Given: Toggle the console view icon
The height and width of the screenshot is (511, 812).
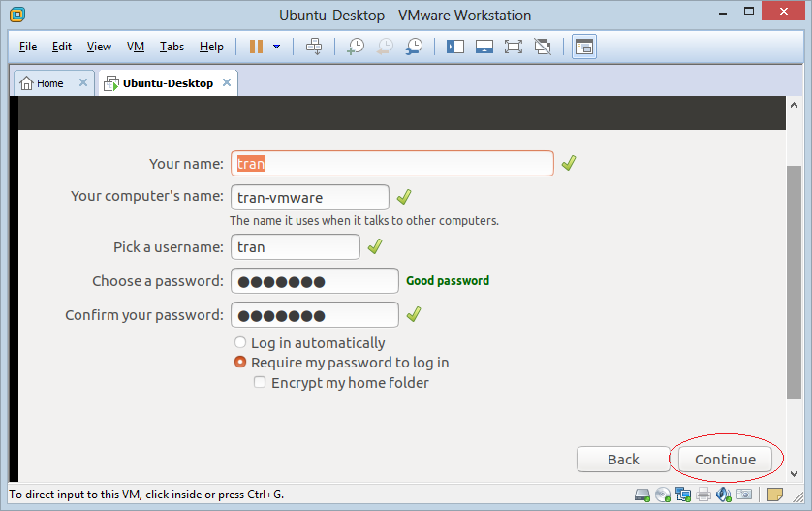Looking at the screenshot, I should pyautogui.click(x=584, y=47).
